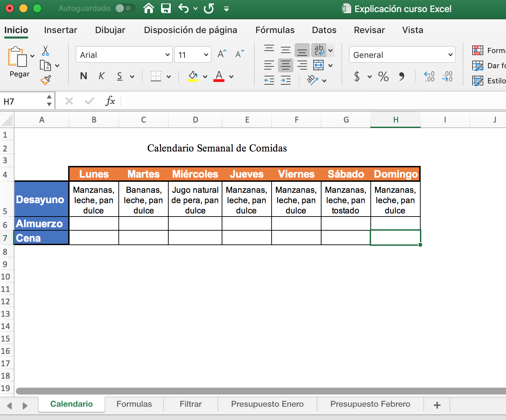The height and width of the screenshot is (420, 506).
Task: Open the Revisar ribbon tab
Action: 369,30
